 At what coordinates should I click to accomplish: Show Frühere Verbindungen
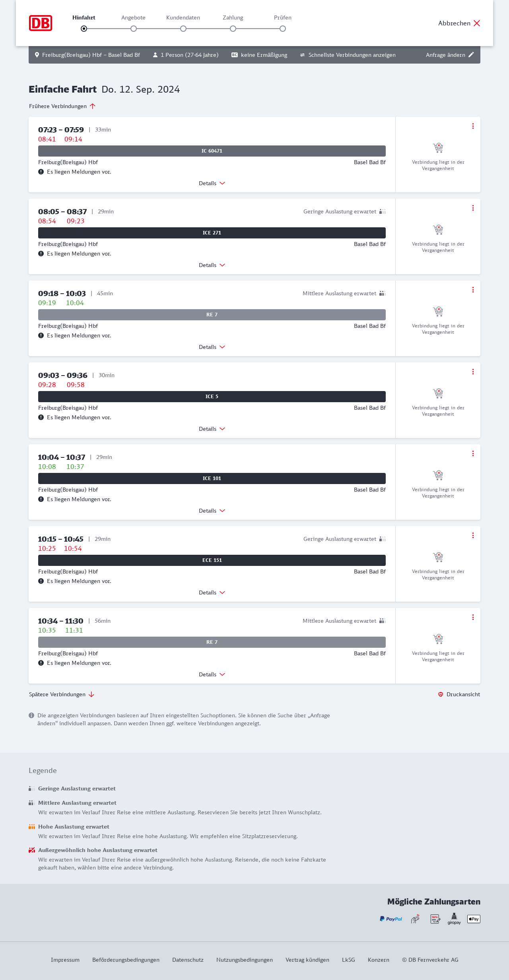click(62, 106)
